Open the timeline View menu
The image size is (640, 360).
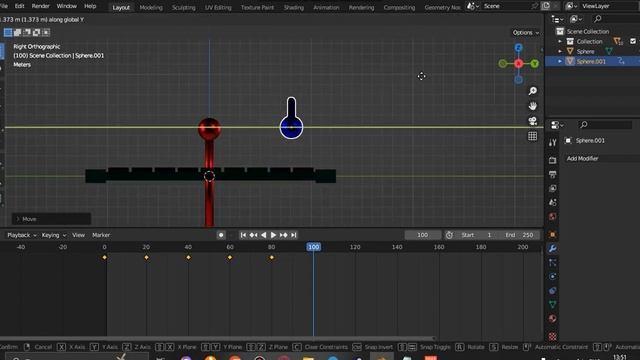click(x=78, y=235)
